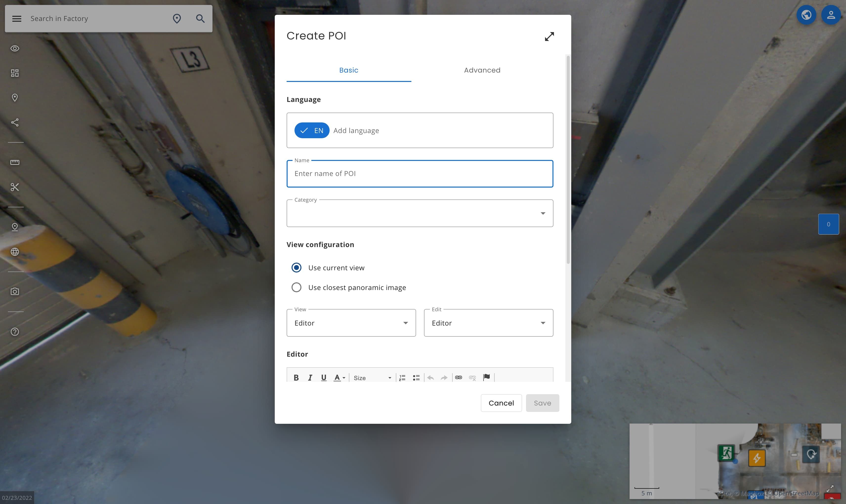Viewport: 846px width, 504px height.
Task: Switch to the Advanced tab
Action: click(482, 70)
